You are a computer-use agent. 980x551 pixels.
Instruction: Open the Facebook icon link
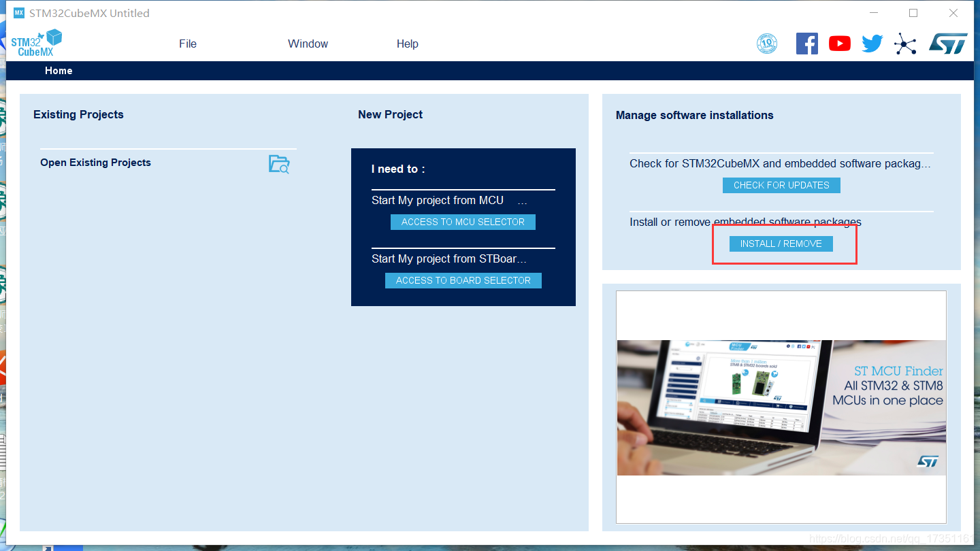point(807,44)
